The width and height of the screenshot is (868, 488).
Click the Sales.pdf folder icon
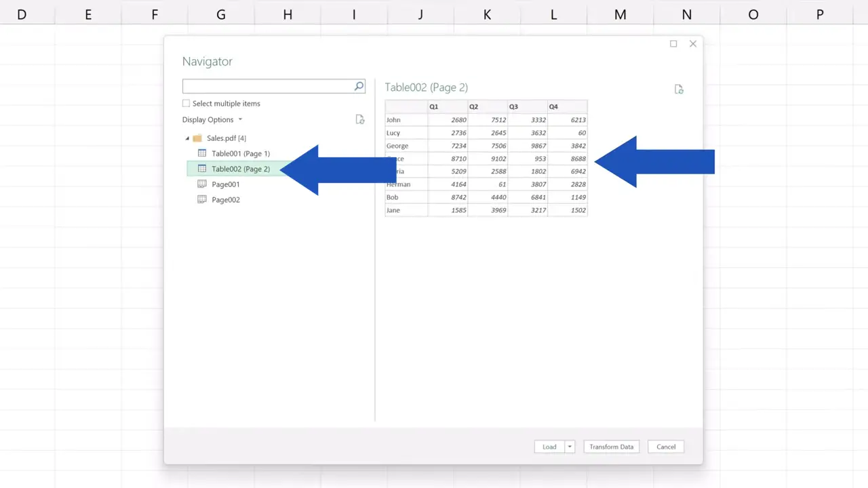[x=197, y=138]
